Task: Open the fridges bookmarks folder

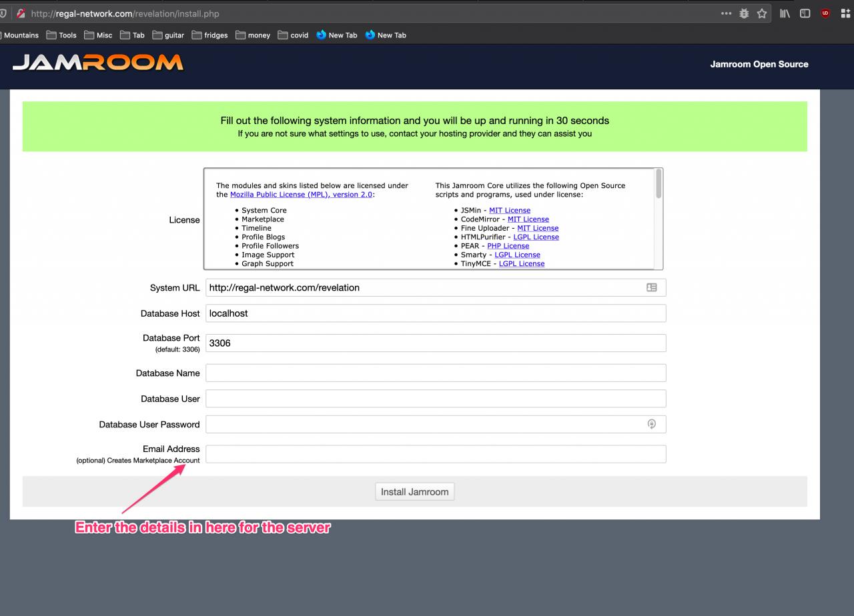Action: pos(209,35)
